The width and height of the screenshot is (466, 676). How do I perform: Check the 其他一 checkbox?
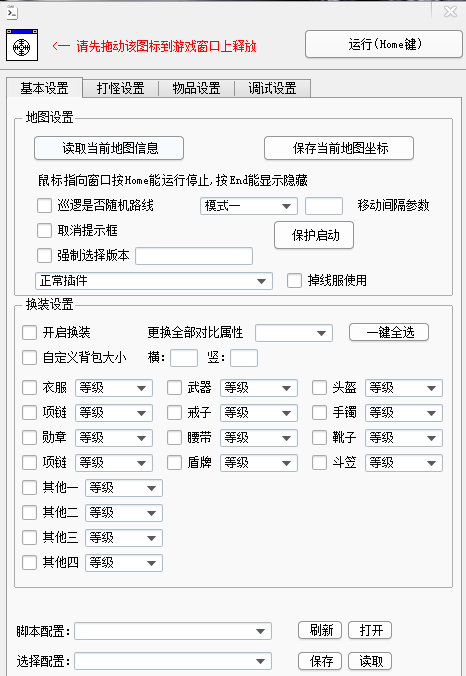[29, 488]
